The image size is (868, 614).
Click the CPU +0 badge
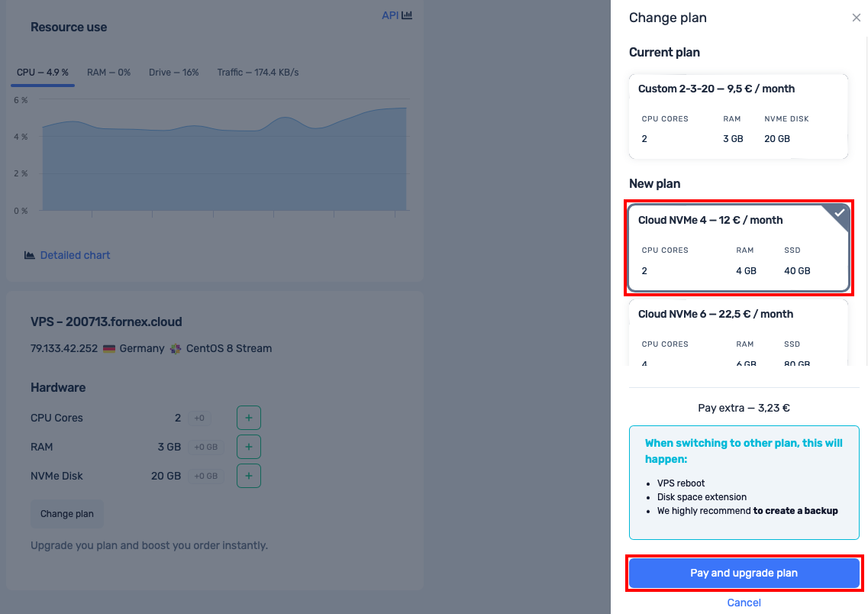tap(199, 418)
